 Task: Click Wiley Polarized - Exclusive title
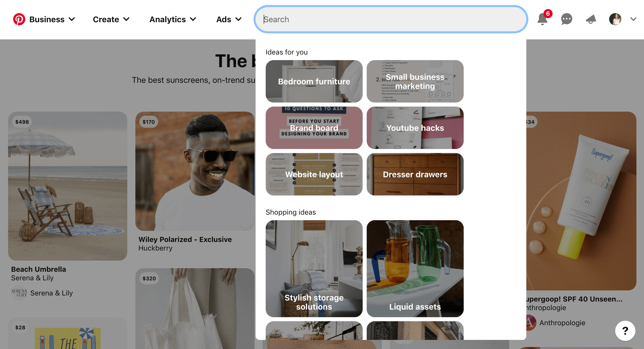185,239
